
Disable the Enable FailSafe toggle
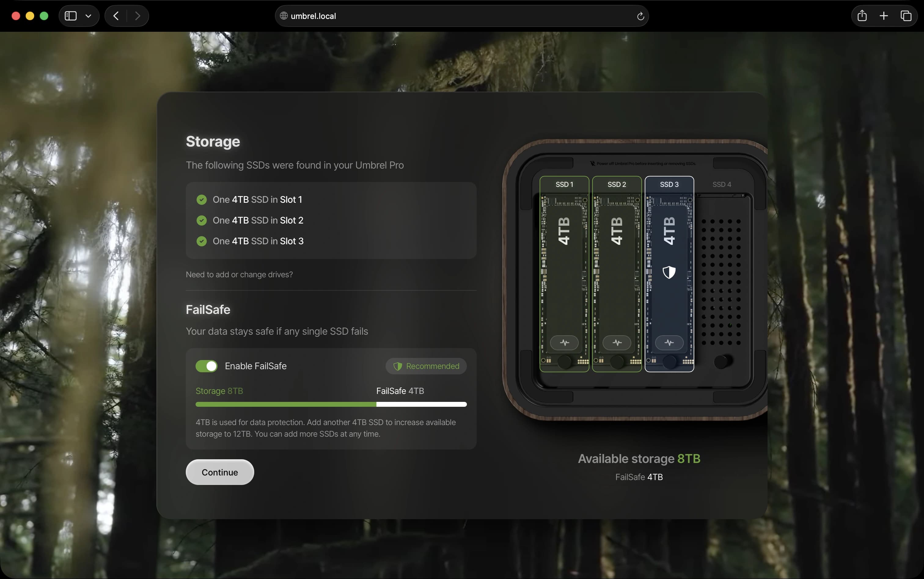(207, 366)
